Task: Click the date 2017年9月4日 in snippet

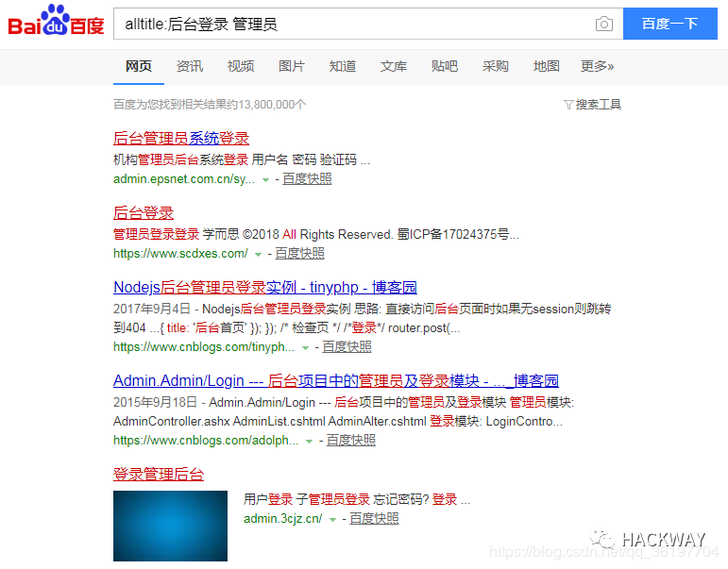Action: (152, 310)
